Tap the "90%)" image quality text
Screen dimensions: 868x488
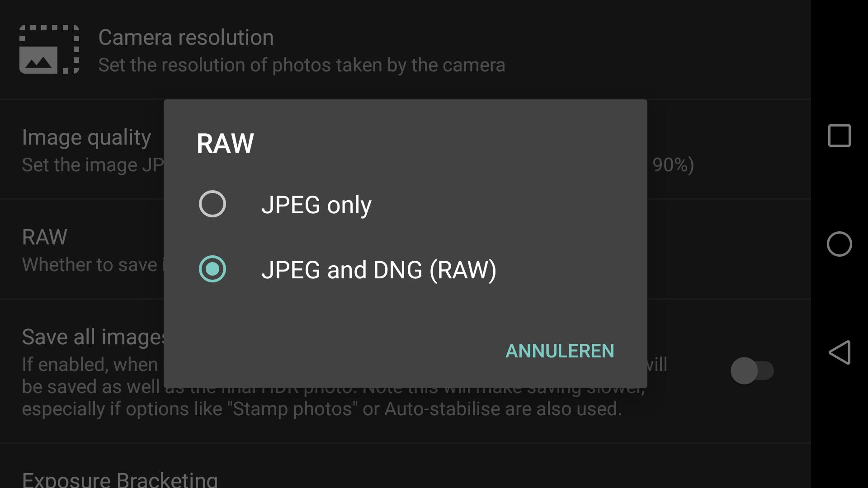pos(673,165)
